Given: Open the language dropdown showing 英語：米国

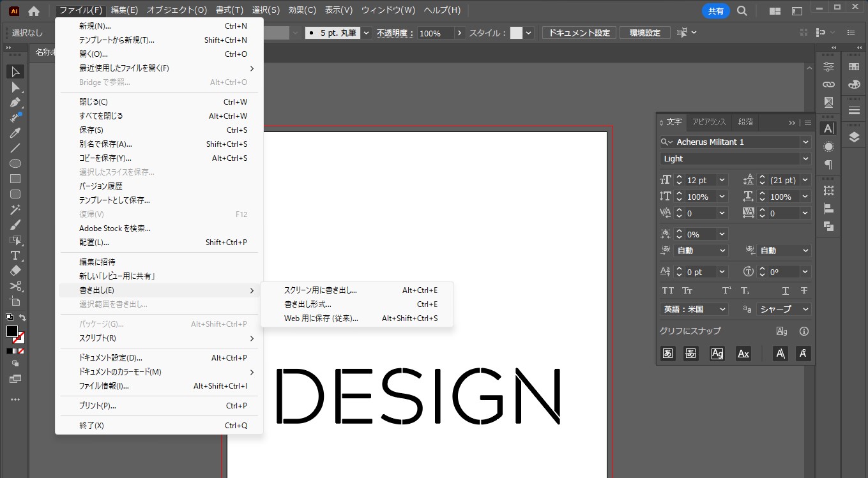Looking at the screenshot, I should (693, 309).
